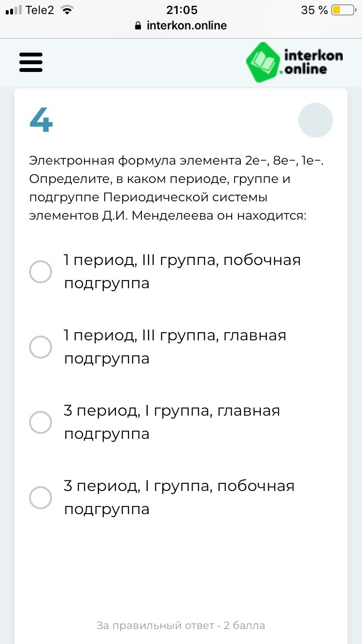The image size is (362, 644).
Task: Open the hamburger navigation menu
Action: tap(31, 62)
